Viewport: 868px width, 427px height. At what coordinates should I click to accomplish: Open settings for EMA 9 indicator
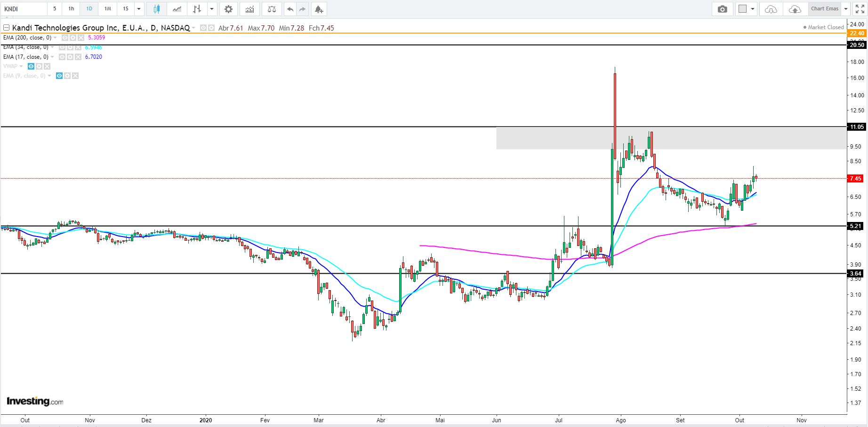tap(67, 76)
